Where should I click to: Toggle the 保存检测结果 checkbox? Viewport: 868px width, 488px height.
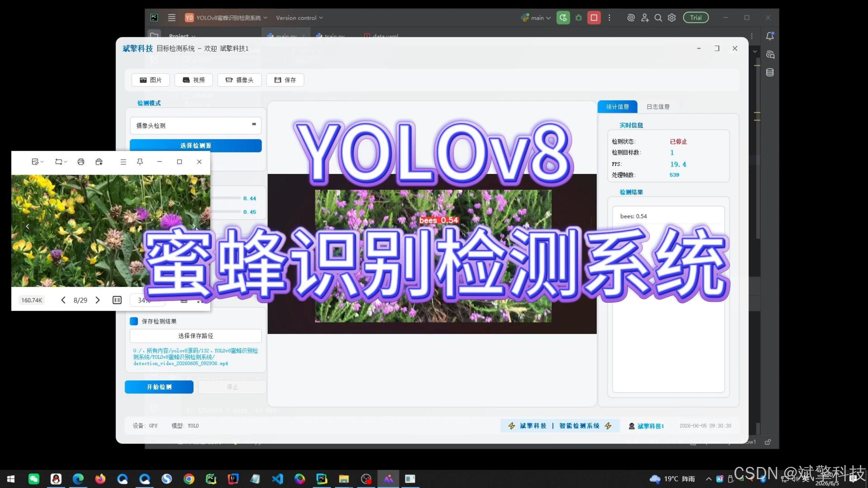(x=134, y=321)
